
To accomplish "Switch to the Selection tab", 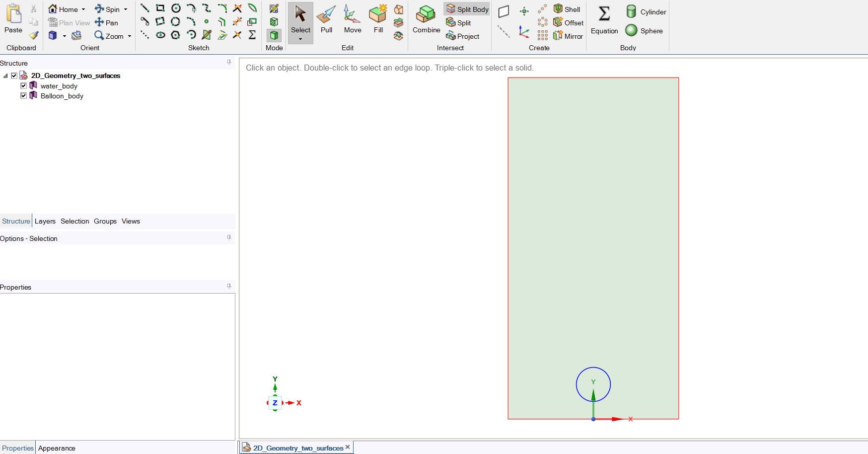I will click(x=75, y=221).
